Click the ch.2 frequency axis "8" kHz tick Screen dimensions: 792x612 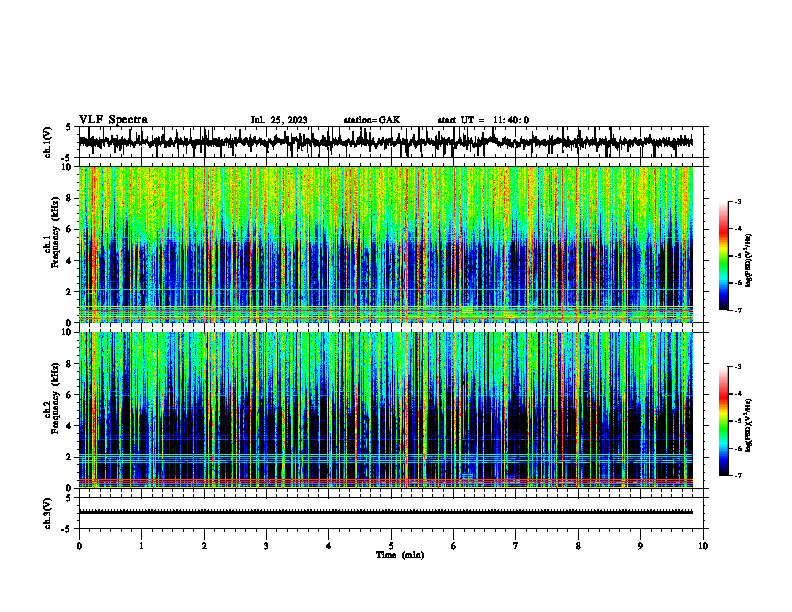pyautogui.click(x=70, y=364)
